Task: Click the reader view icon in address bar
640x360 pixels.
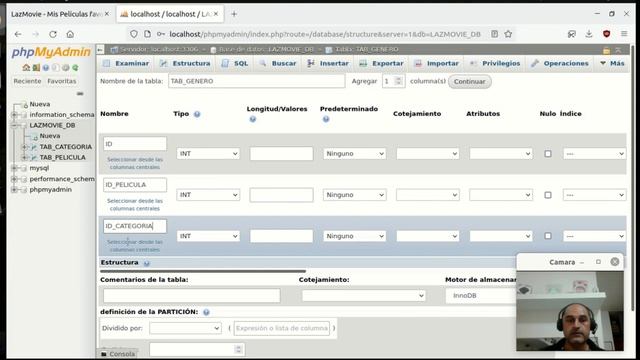Action: (x=494, y=34)
